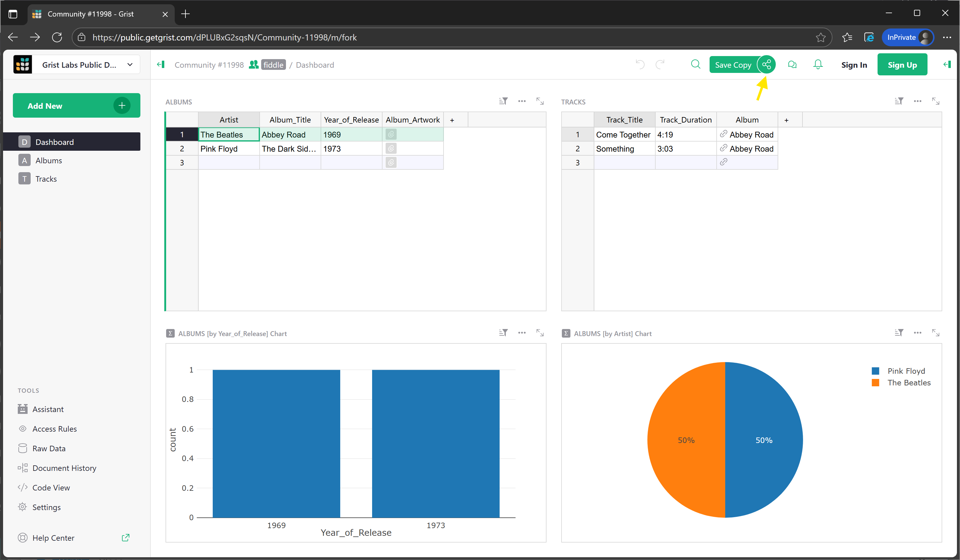Click the share icon beside Save Copy
Image resolution: width=960 pixels, height=560 pixels.
click(x=766, y=65)
